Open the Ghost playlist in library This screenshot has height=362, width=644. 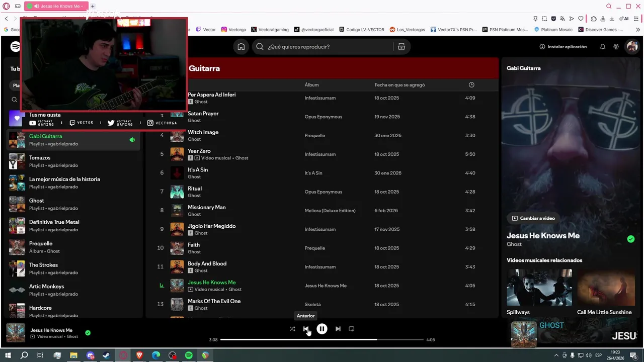click(x=74, y=204)
